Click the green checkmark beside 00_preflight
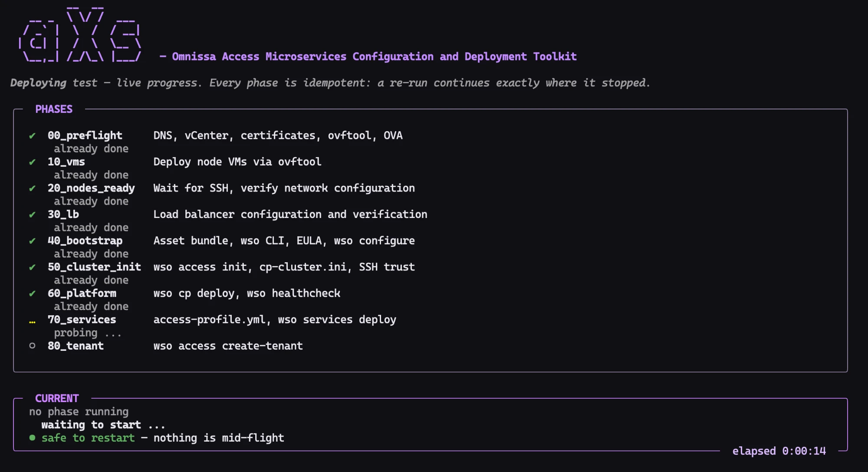 point(32,136)
